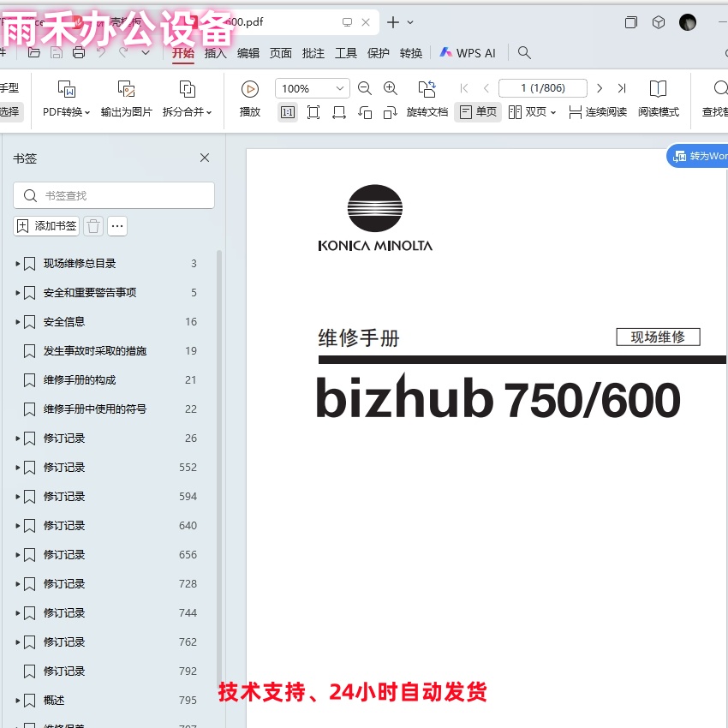Click the fit width icon

tap(339, 112)
